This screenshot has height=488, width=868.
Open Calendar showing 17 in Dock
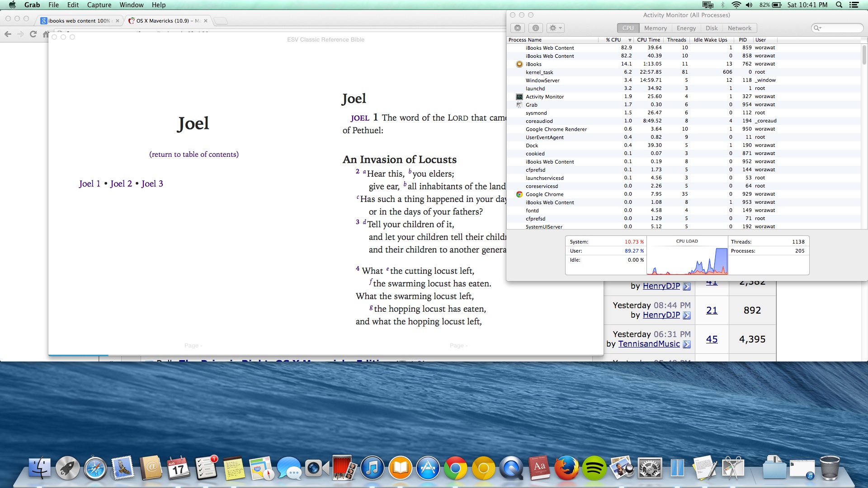coord(179,468)
